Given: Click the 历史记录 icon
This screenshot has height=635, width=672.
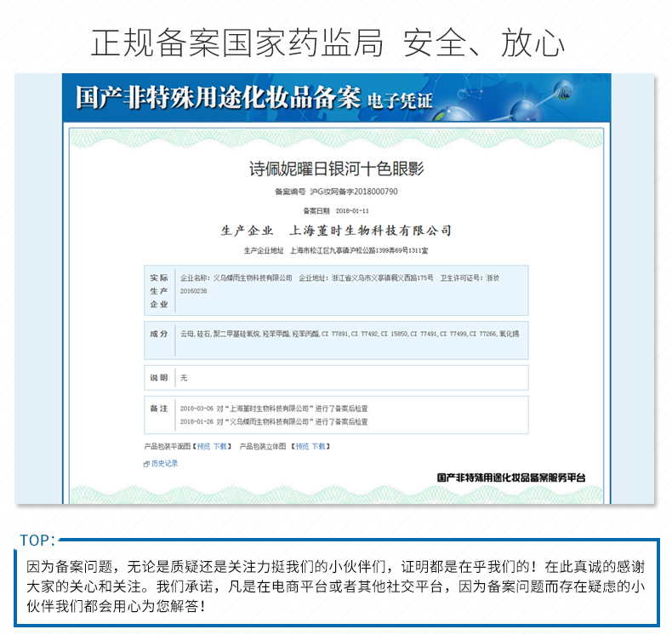Looking at the screenshot, I should pos(146,464).
